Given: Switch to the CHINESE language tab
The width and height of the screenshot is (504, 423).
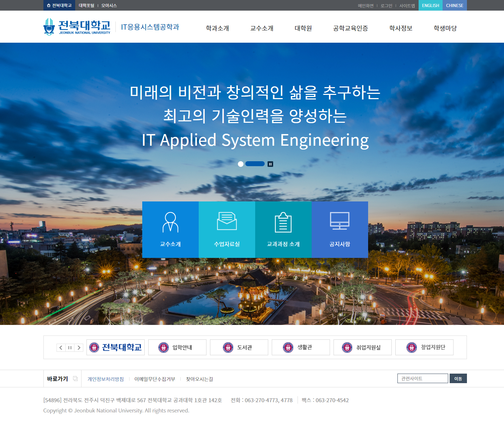Looking at the screenshot, I should (455, 5).
